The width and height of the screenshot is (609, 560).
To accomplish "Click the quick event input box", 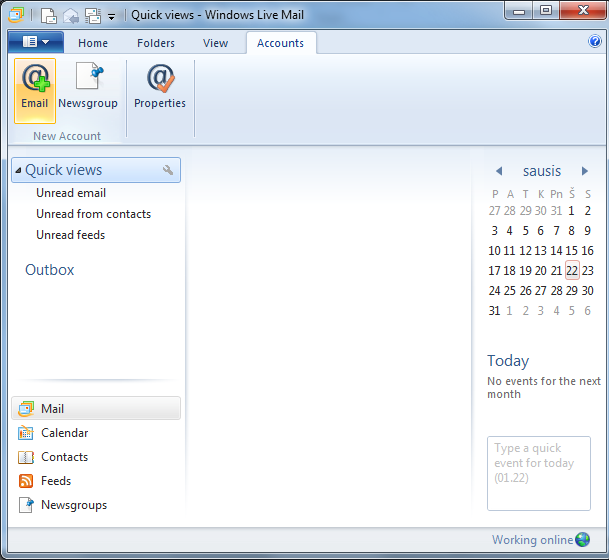I will [539, 473].
